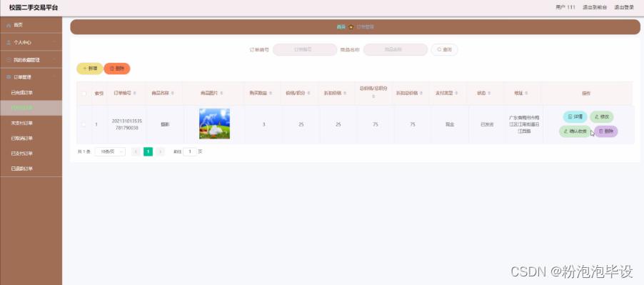Select the highlighted 已发货订单 submenu item
The height and width of the screenshot is (285, 644).
[x=31, y=108]
